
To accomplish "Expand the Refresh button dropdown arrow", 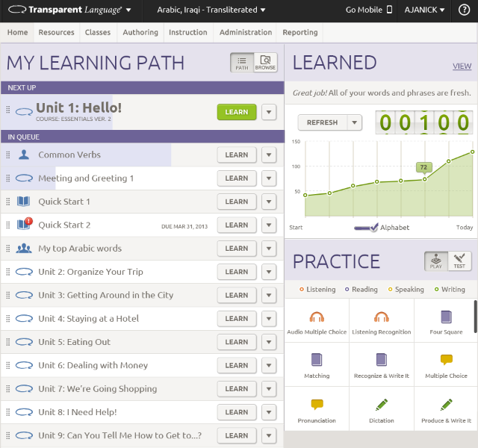I will (x=355, y=122).
